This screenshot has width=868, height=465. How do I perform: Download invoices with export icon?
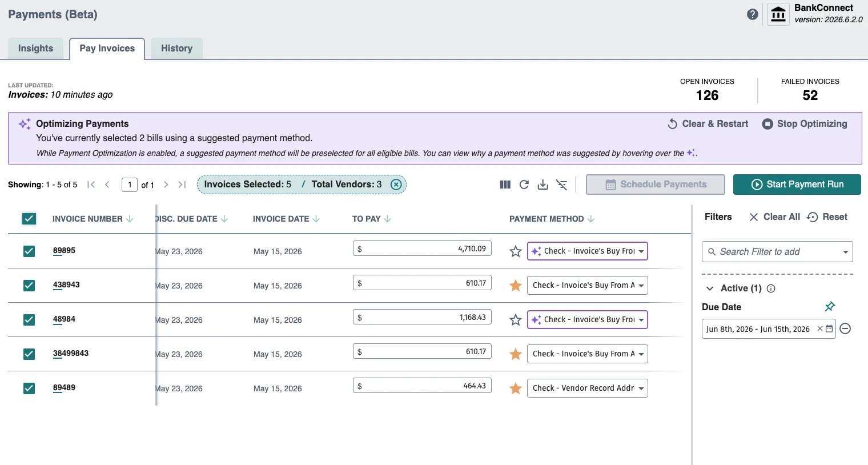(x=543, y=185)
